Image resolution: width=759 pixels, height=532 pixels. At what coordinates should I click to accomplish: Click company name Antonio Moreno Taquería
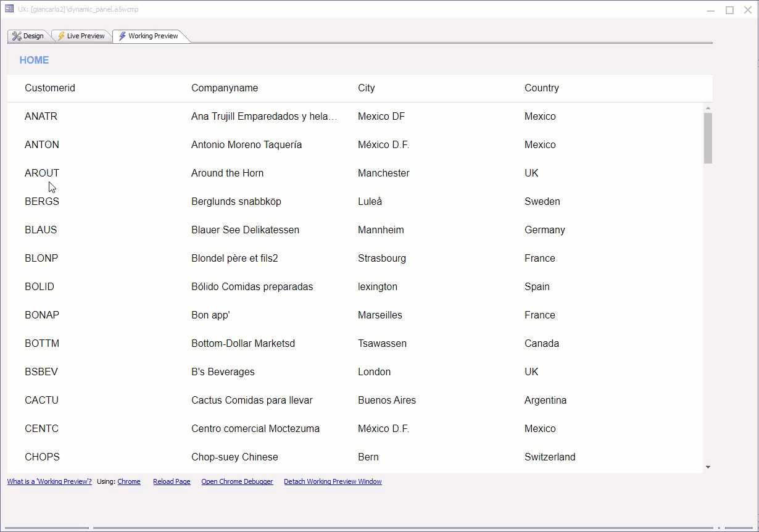pyautogui.click(x=246, y=144)
